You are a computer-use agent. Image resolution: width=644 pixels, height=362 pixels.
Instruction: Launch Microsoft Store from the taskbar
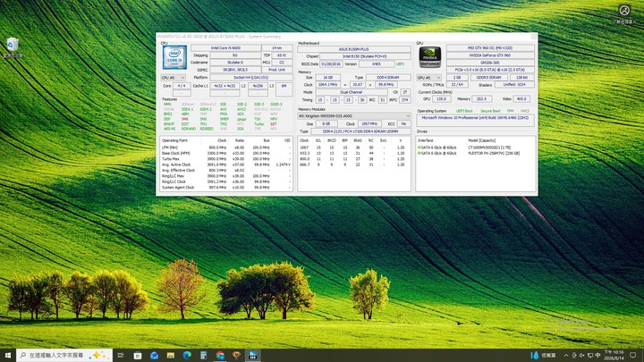[138, 355]
